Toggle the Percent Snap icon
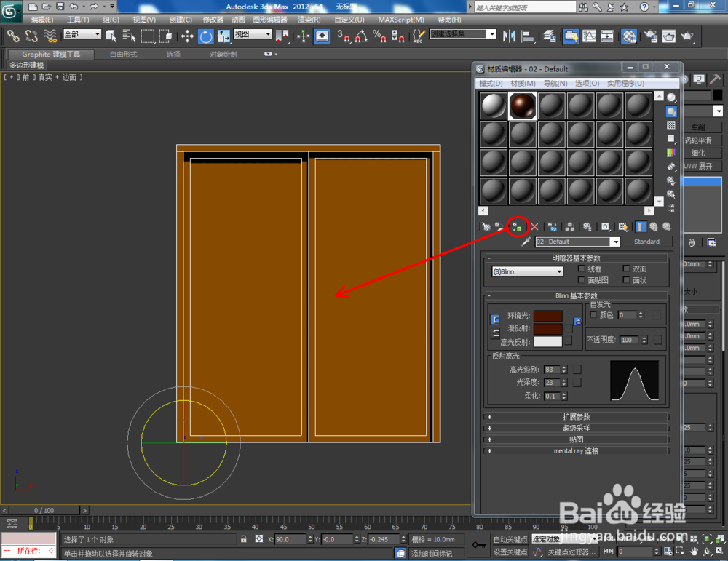The image size is (728, 561). point(379,36)
